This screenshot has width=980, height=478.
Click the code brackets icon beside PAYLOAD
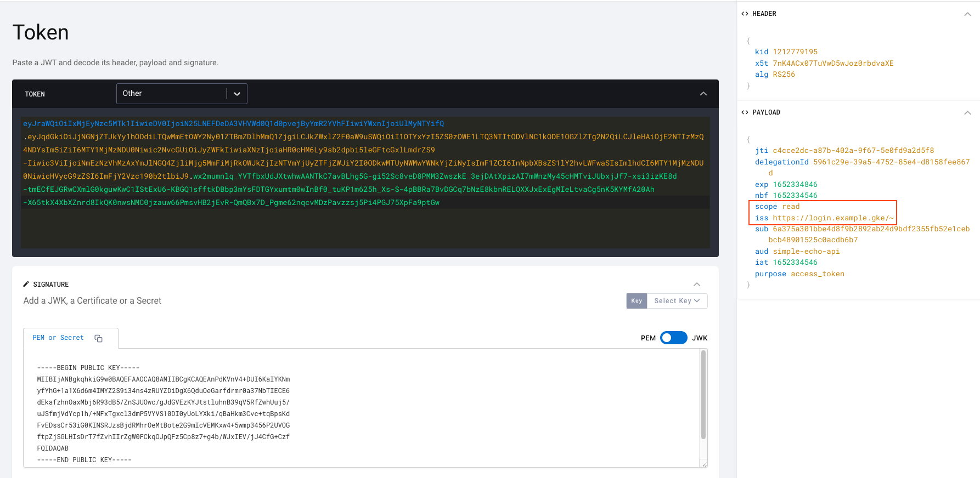(745, 112)
